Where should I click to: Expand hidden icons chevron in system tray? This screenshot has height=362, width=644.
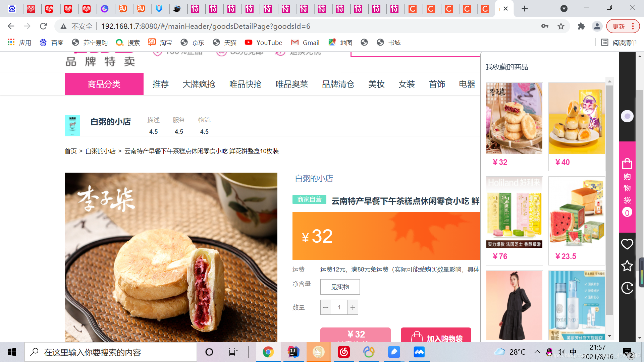pos(537,352)
